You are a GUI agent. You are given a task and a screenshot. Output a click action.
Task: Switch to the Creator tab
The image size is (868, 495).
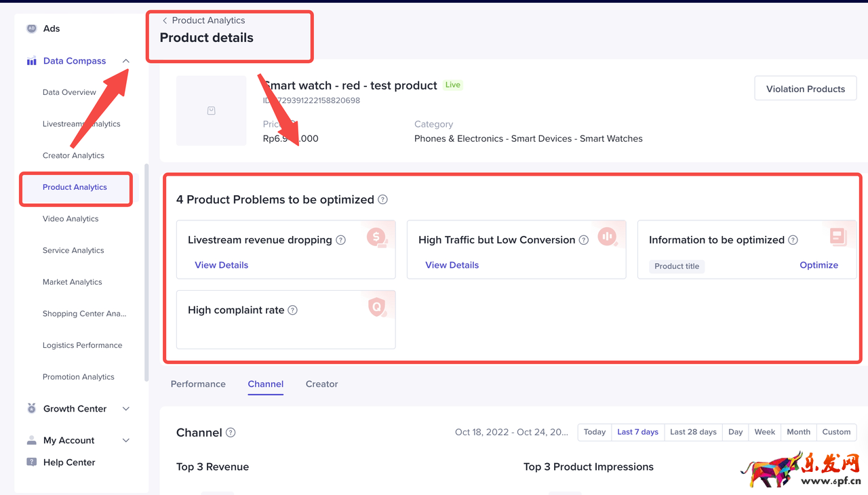tap(321, 384)
